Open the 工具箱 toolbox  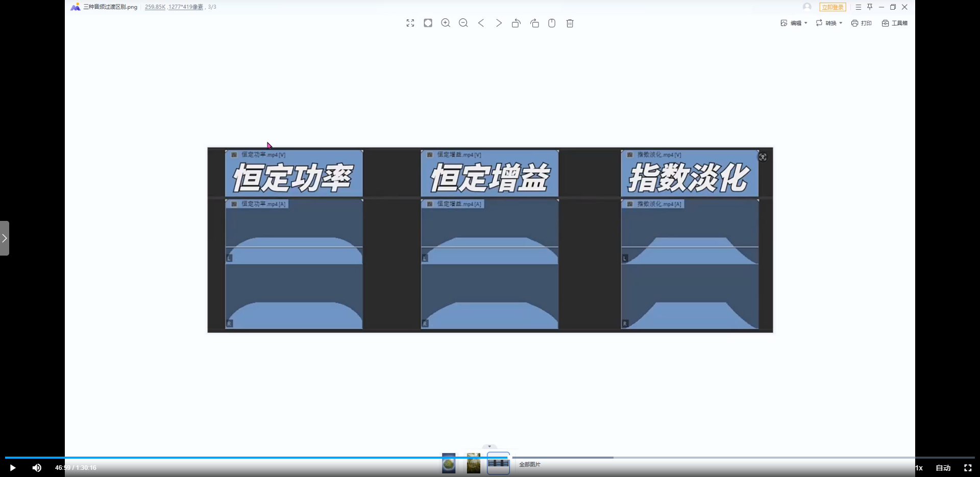(895, 23)
